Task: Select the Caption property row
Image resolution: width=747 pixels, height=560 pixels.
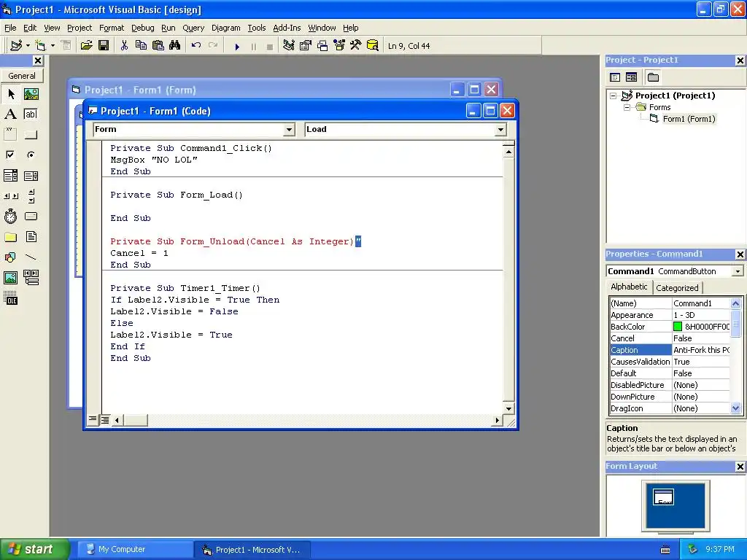Action: click(x=670, y=350)
